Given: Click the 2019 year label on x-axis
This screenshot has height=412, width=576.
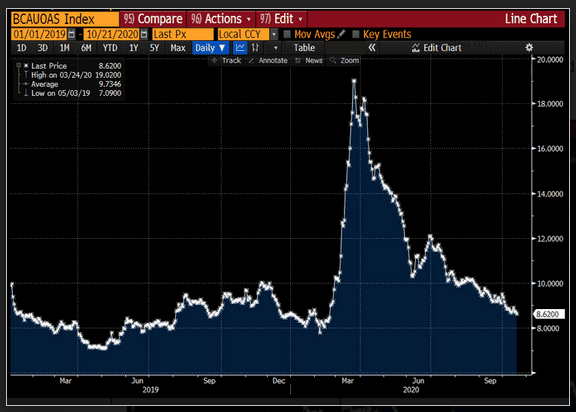Looking at the screenshot, I should [151, 390].
